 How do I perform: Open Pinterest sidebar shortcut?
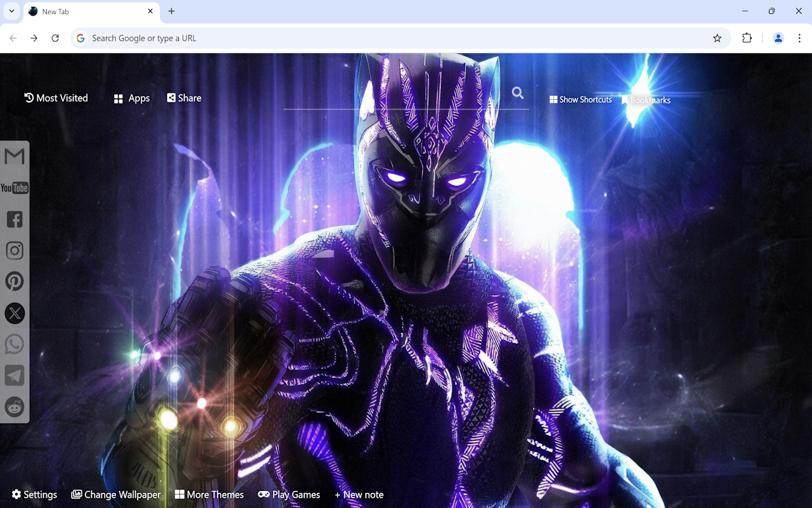[15, 281]
